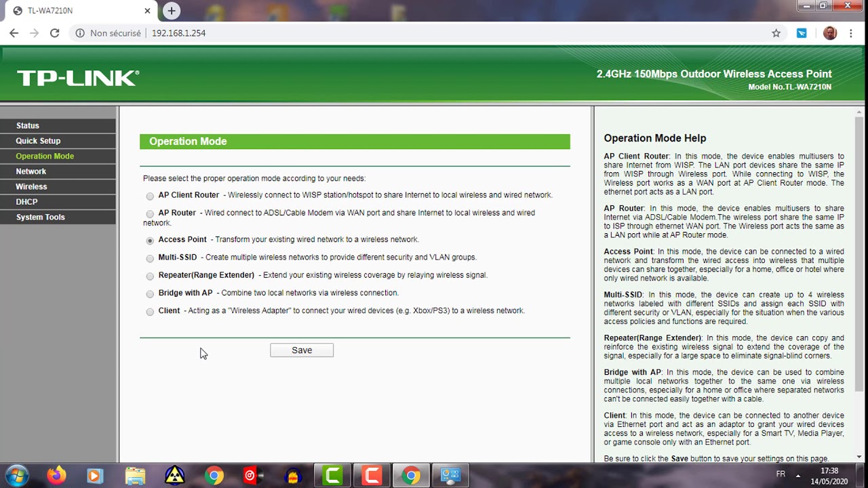Open the red target app in taskbar
The height and width of the screenshot is (488, 868).
pyautogui.click(x=253, y=475)
